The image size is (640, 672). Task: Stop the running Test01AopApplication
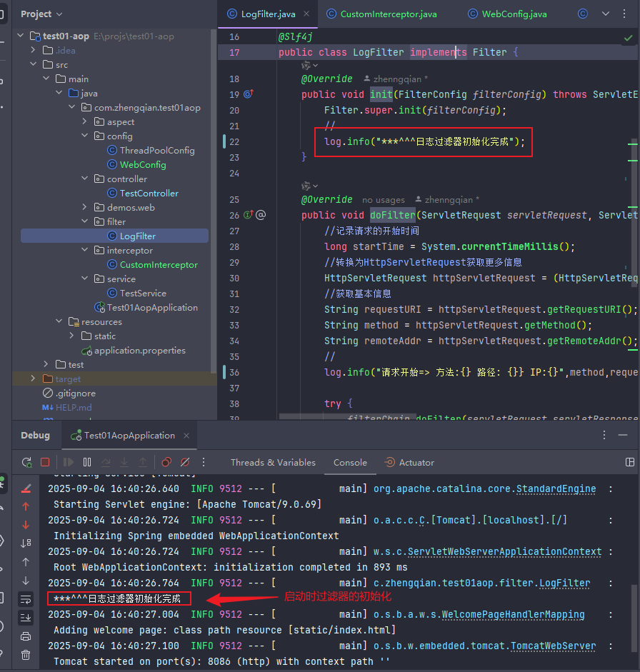pyautogui.click(x=45, y=462)
